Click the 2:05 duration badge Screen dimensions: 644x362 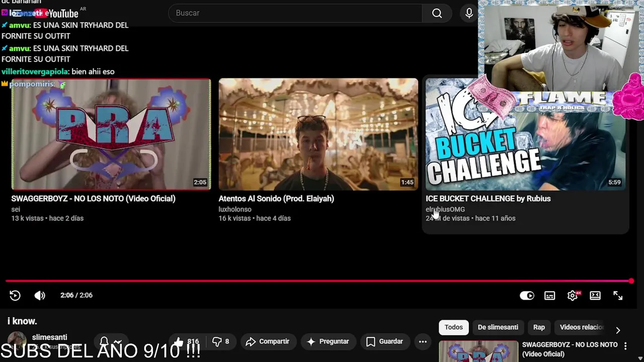pos(200,183)
